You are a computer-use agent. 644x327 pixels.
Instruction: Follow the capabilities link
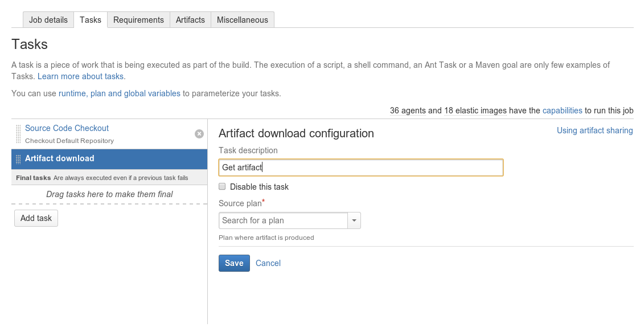pyautogui.click(x=562, y=111)
